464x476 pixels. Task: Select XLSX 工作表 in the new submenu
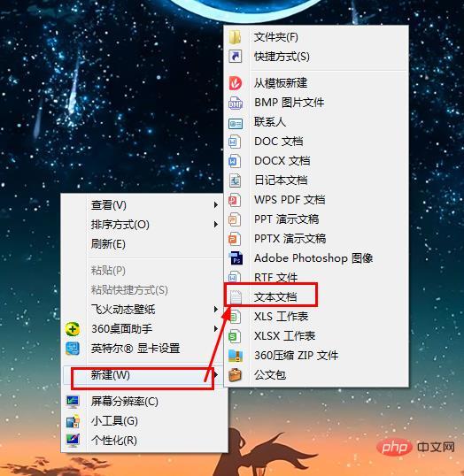(x=285, y=336)
